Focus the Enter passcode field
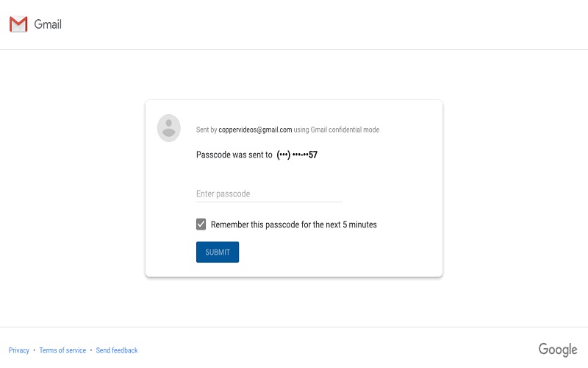The height and width of the screenshot is (368, 588). pyautogui.click(x=269, y=194)
